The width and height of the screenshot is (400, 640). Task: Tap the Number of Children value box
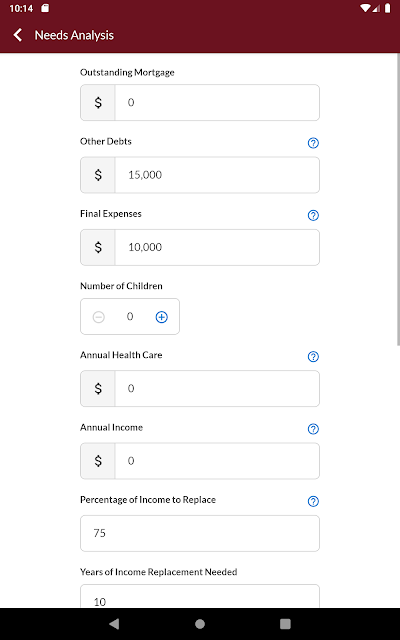130,317
